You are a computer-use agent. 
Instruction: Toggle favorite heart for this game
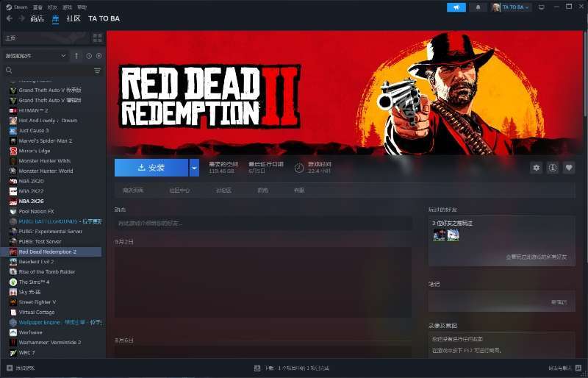569,168
